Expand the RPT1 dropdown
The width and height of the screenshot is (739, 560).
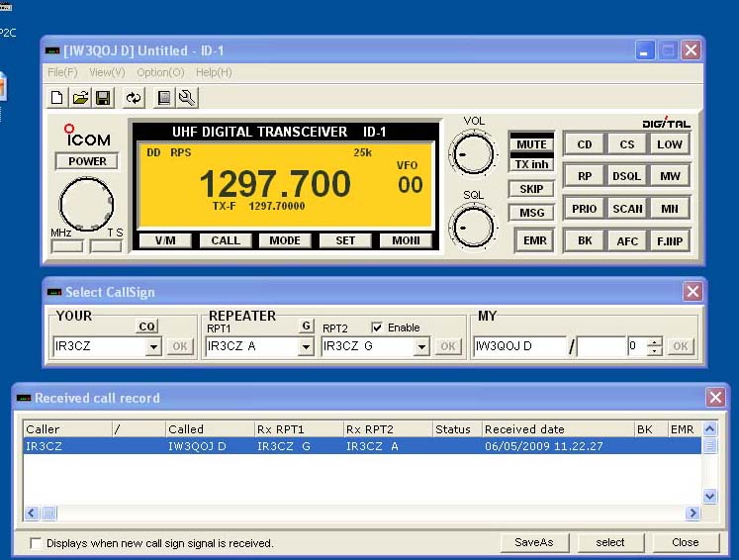(306, 347)
